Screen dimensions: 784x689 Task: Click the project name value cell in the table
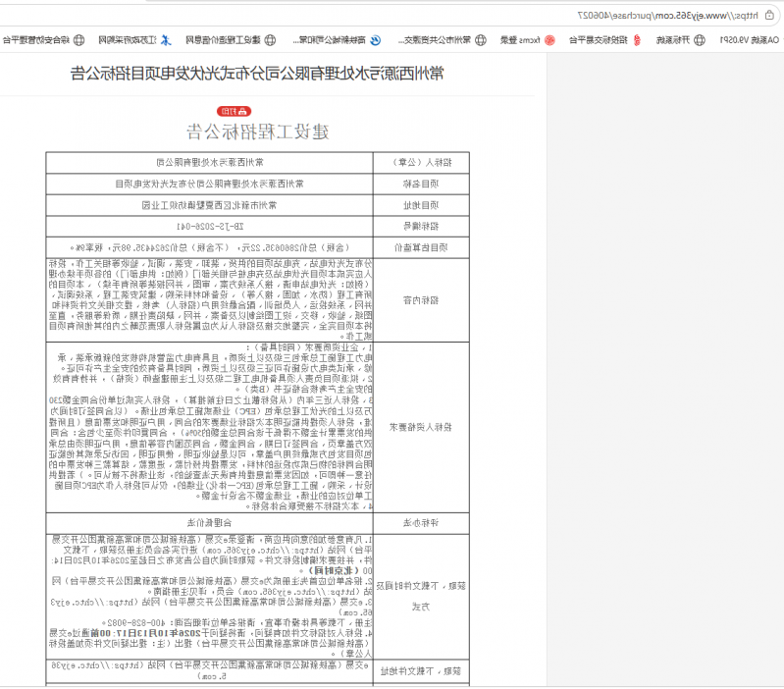210,184
